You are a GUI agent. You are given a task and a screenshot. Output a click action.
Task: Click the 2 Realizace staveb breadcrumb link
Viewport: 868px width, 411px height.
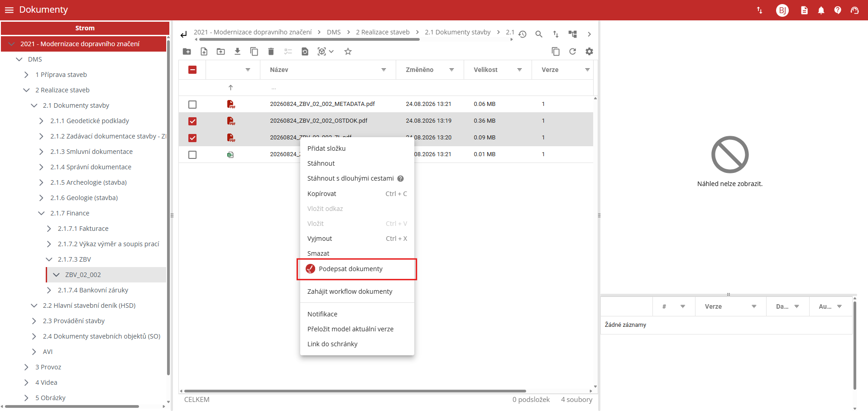click(x=383, y=32)
